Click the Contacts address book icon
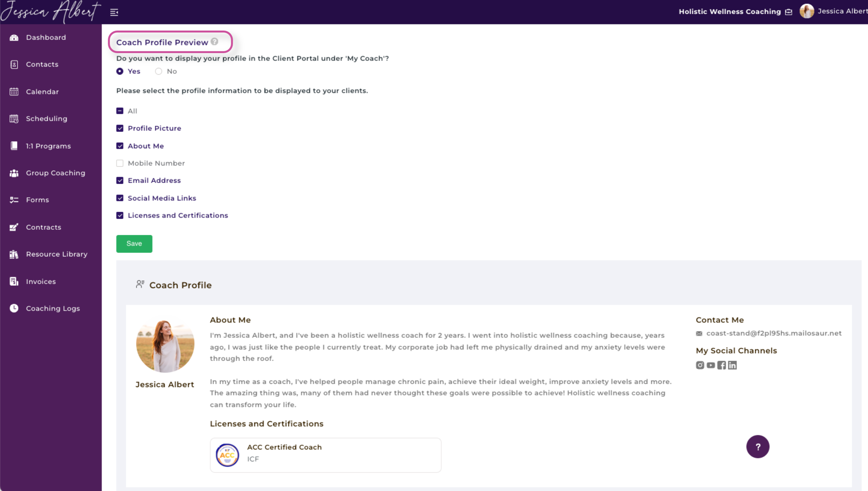 coord(14,64)
